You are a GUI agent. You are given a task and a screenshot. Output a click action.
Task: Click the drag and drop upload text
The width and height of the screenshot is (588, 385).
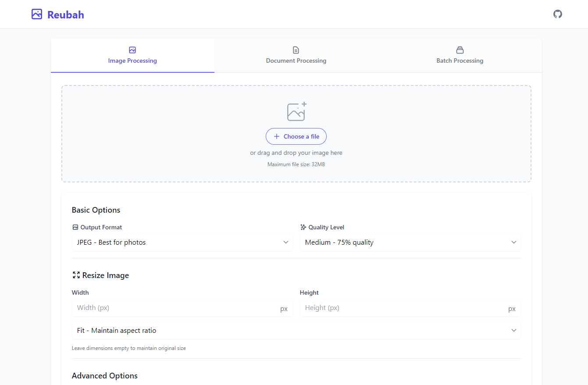tap(296, 153)
